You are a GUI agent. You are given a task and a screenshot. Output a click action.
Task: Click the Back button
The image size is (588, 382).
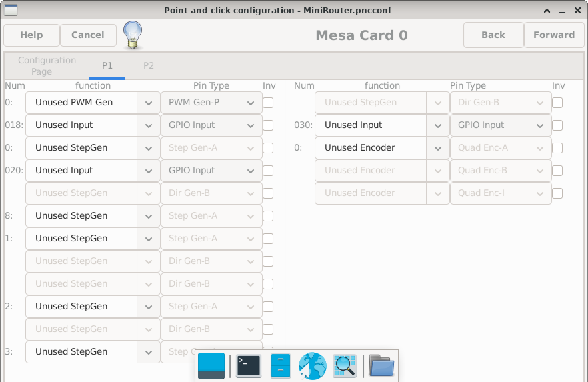tap(493, 35)
